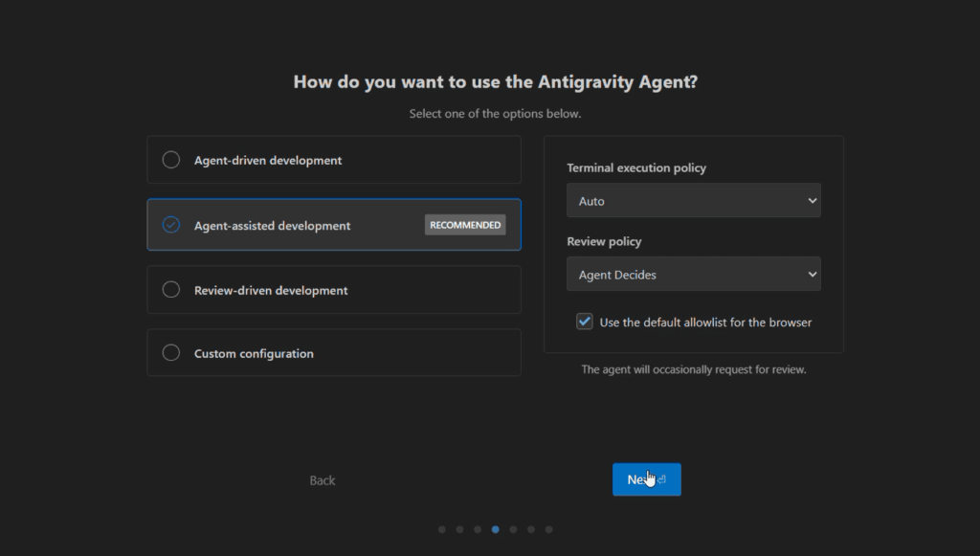Screen dimensions: 980x556
Task: Select the Agent-driven development option
Action: tap(171, 160)
